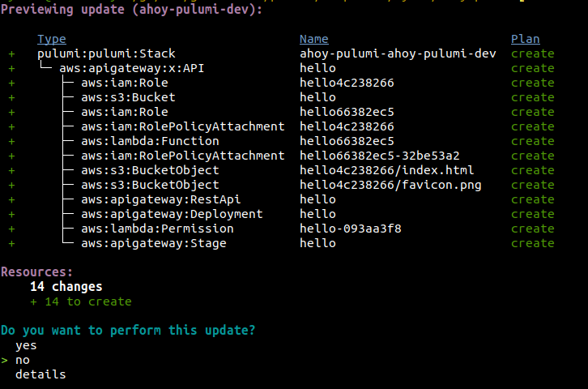Click the '>' selection cursor beside 'no'
588x389 pixels.
click(x=5, y=361)
